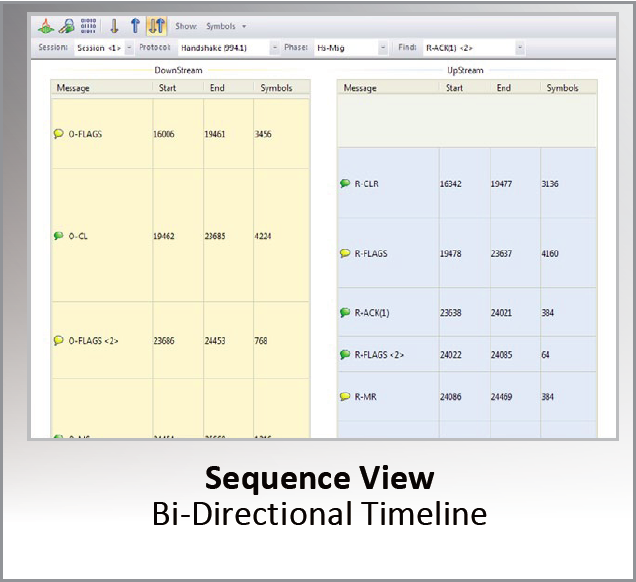Click O-FLAGS <2> symbols value 768
This screenshot has width=636, height=582.
(261, 341)
